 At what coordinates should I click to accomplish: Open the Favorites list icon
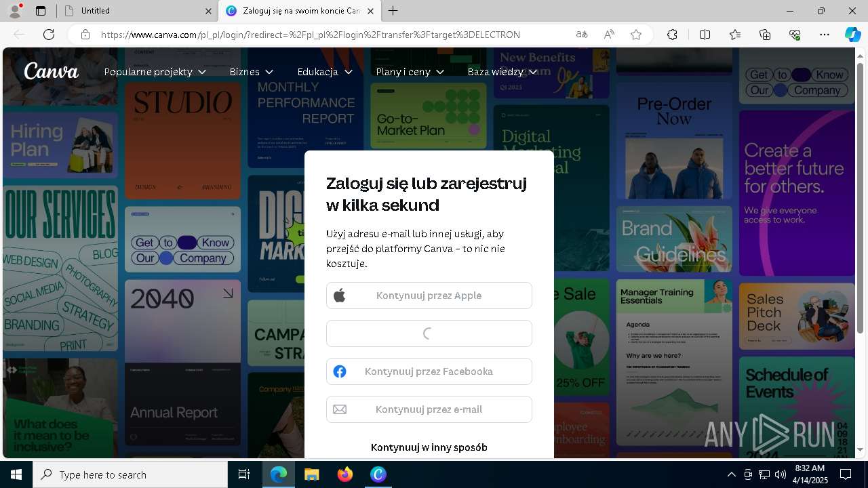735,35
